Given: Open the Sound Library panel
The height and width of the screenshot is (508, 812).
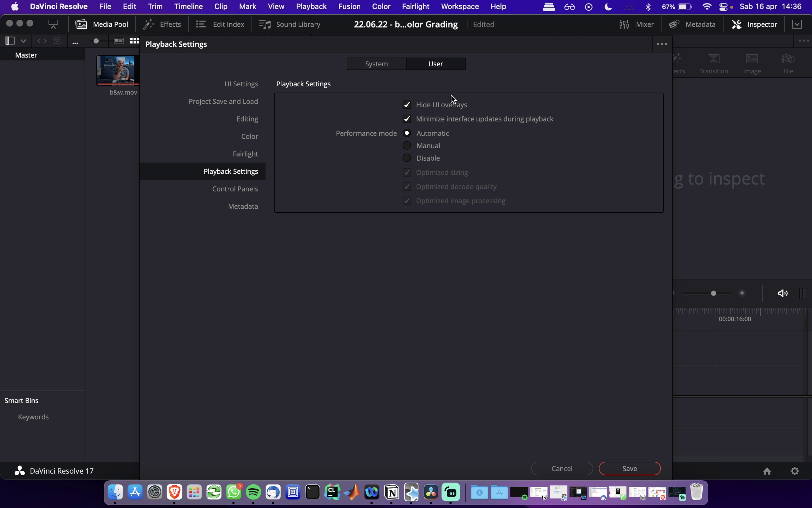Looking at the screenshot, I should pyautogui.click(x=289, y=24).
